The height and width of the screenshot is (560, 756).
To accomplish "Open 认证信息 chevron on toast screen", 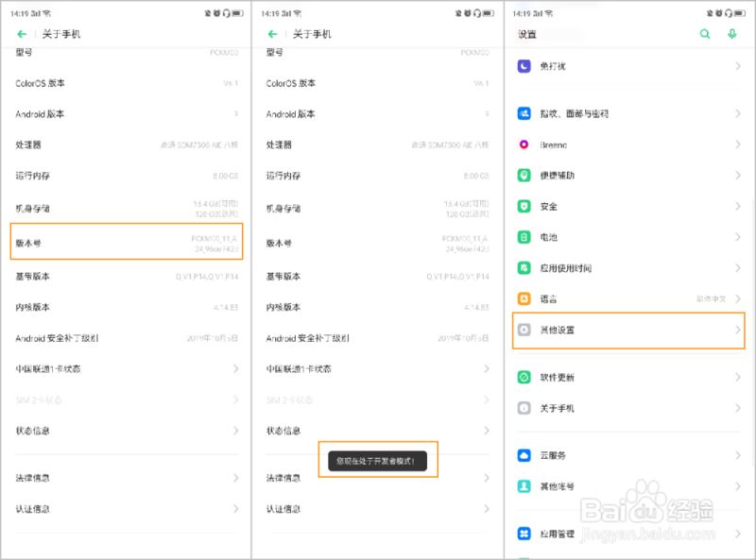I will point(487,508).
